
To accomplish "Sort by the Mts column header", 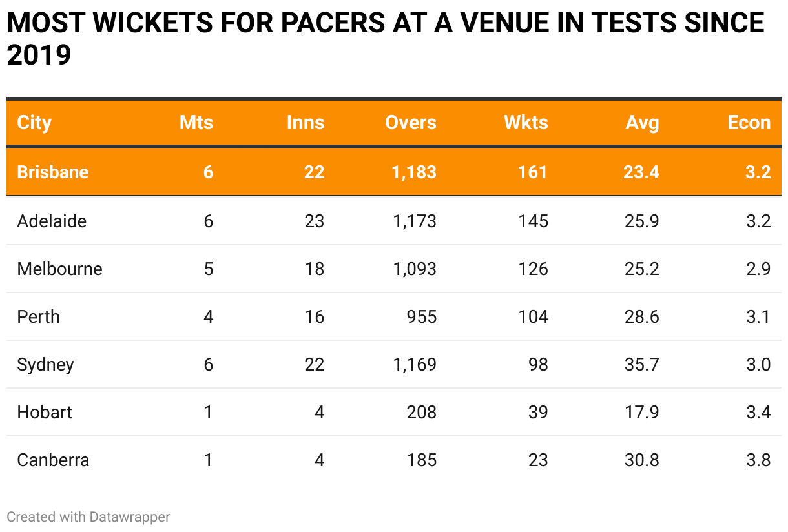I will (196, 123).
